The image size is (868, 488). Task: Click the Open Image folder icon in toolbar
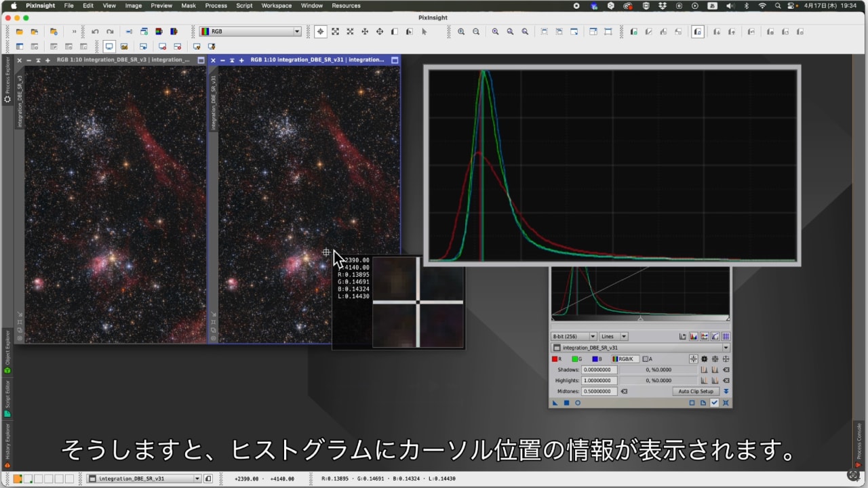[x=19, y=32]
